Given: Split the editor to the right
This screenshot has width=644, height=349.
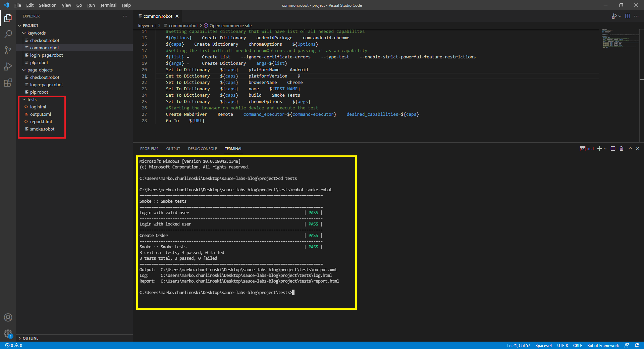Looking at the screenshot, I should point(628,16).
